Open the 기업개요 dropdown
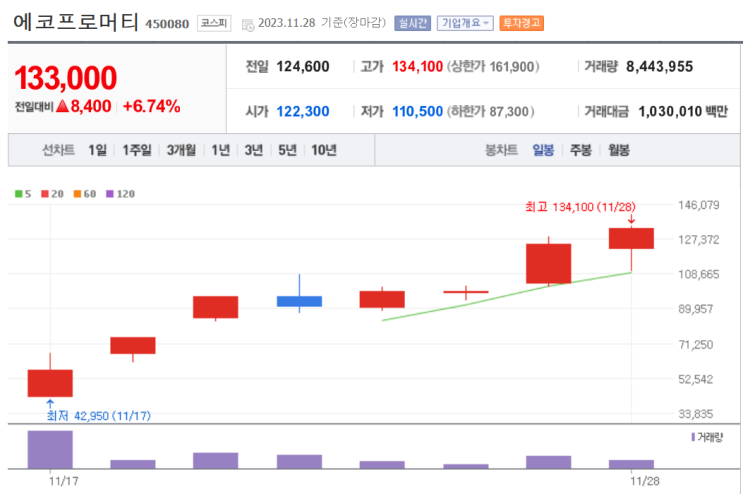Image resolution: width=743 pixels, height=494 pixels. 465,23
